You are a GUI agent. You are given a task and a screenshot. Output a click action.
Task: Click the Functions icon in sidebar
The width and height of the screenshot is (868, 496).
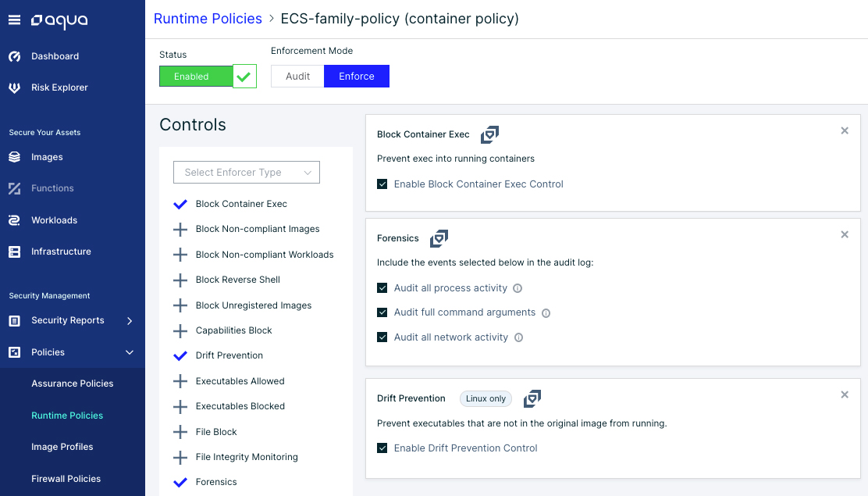14,188
